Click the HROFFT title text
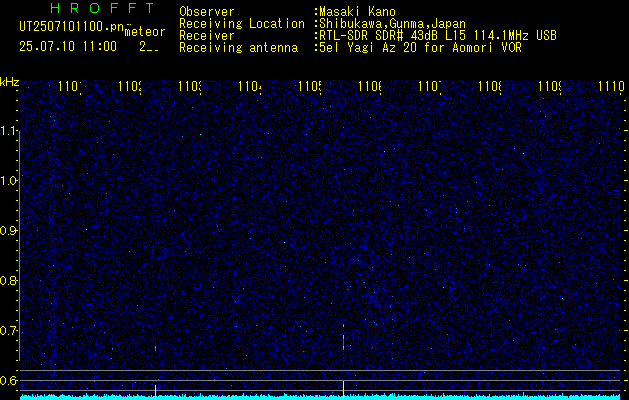The image size is (629, 400). pyautogui.click(x=103, y=8)
